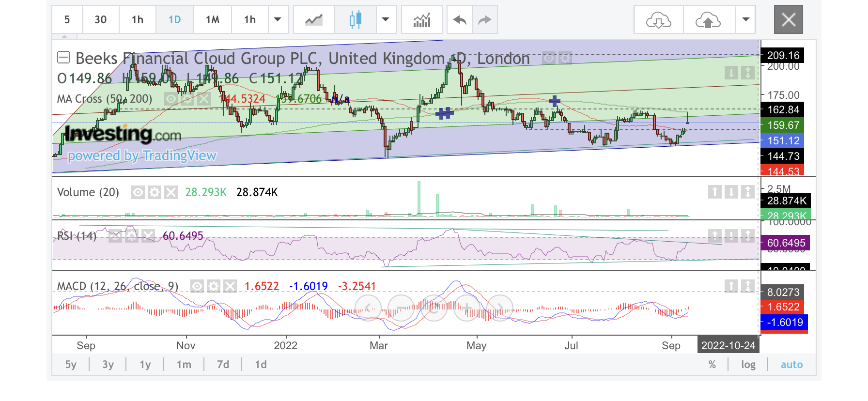Screen dimensions: 868x401
Task: Open the timeframe dropdown arrow
Action: (x=278, y=20)
